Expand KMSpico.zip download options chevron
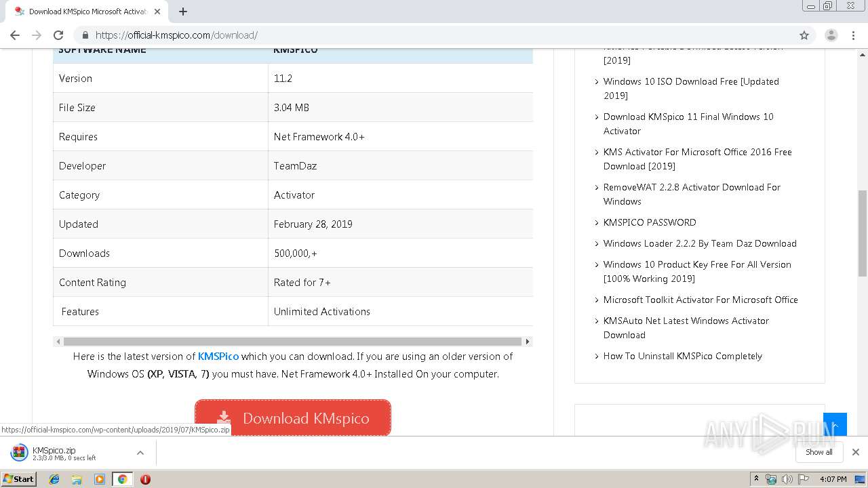Viewport: 868px width, 488px height. (x=140, y=453)
